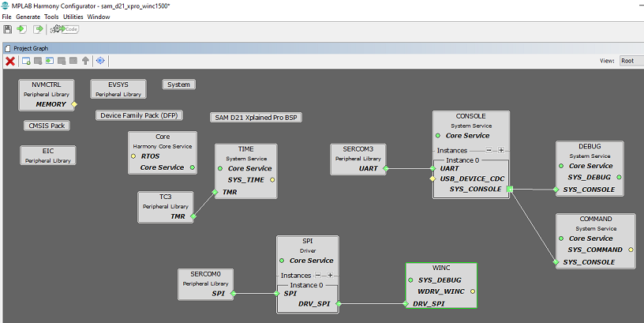Click the green SYS_CONSOLE square connector on CONSOLE
This screenshot has height=323, width=644.
point(511,189)
